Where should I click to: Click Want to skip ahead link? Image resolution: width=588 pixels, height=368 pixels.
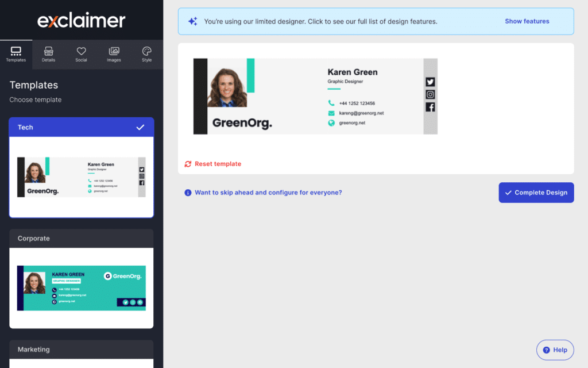click(x=268, y=193)
